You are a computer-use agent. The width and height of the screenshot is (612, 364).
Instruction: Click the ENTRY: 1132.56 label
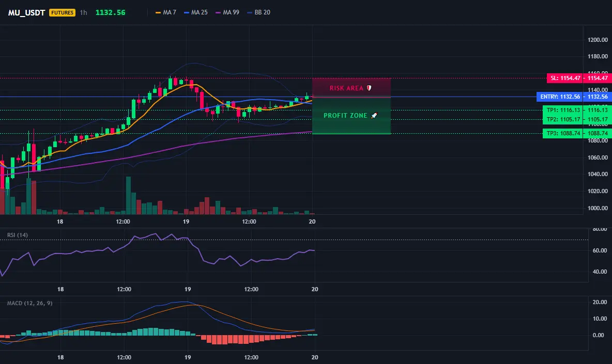pyautogui.click(x=560, y=97)
